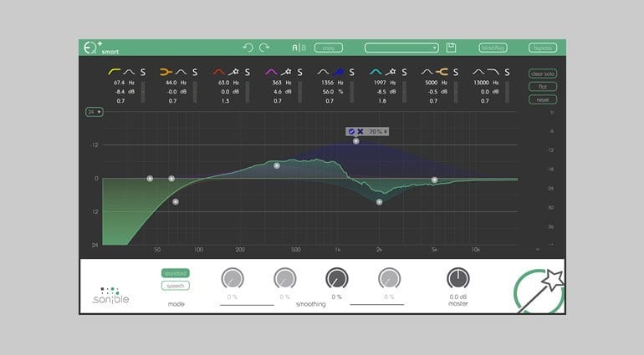The image size is (644, 355).
Task: Select standard mode
Action: pos(176,273)
